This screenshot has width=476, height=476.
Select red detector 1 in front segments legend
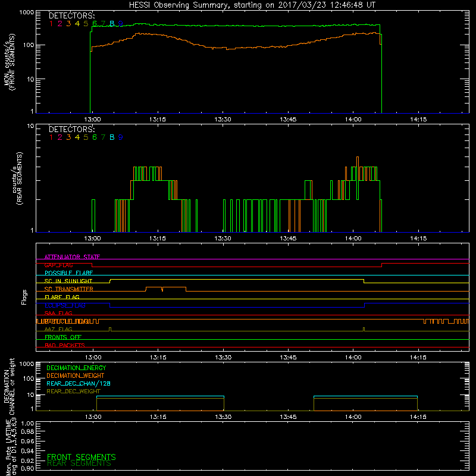[51, 24]
